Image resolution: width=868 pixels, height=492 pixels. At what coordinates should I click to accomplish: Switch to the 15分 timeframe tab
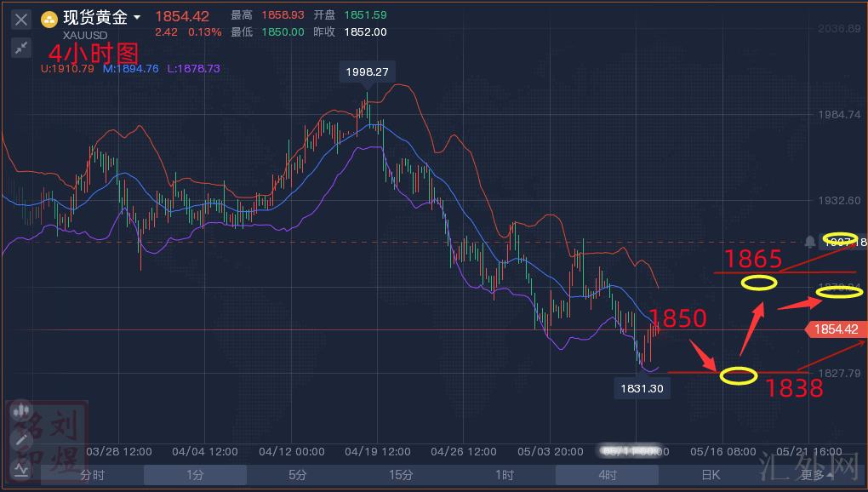click(401, 475)
